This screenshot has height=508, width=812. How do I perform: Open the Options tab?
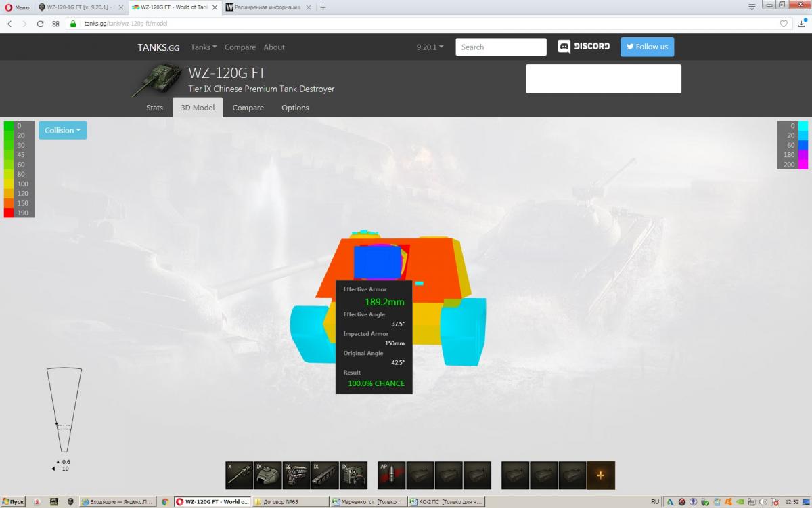coord(295,108)
